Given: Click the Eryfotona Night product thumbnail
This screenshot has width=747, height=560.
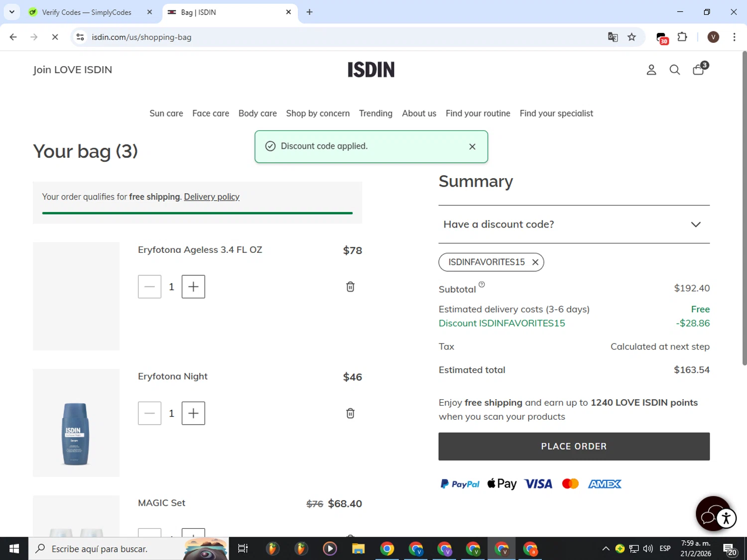Looking at the screenshot, I should click(76, 423).
